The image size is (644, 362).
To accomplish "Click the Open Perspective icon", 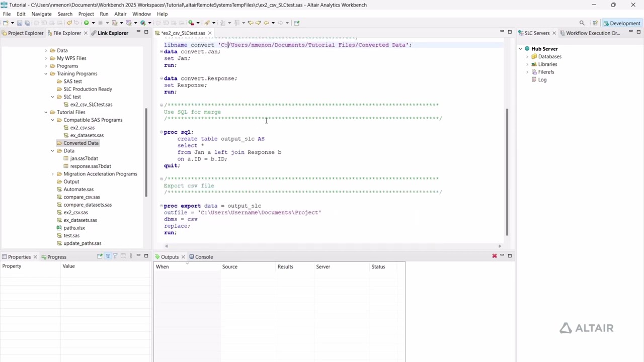I will pos(595,23).
